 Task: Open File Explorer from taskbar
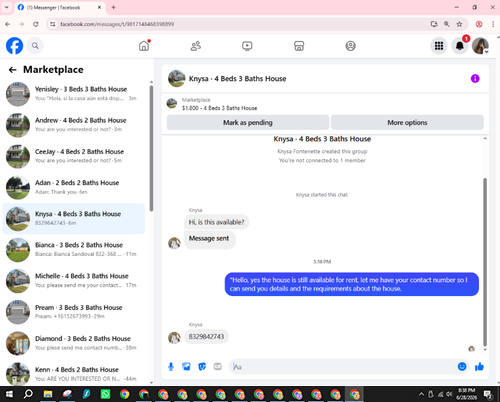click(x=48, y=394)
